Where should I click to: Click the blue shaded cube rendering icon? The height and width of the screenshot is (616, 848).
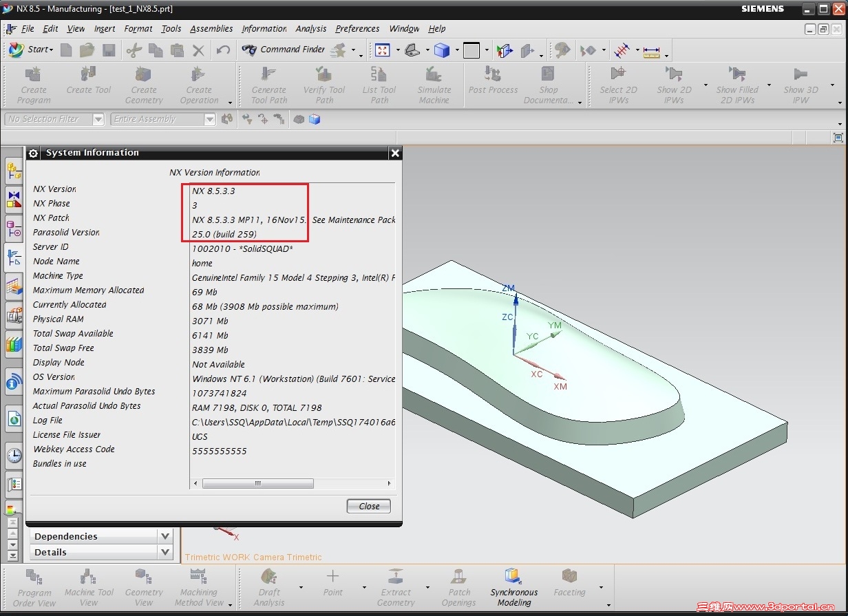point(441,50)
